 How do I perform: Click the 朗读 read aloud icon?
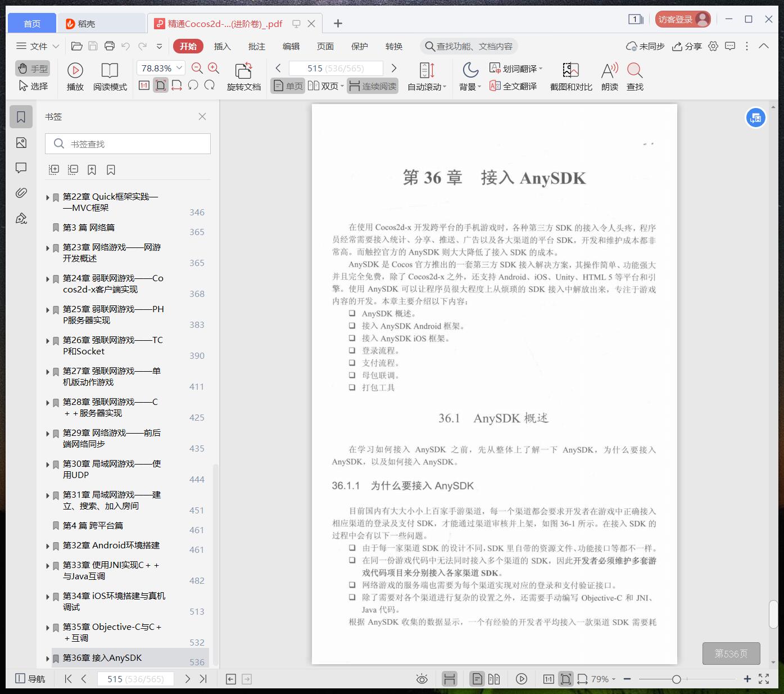click(x=610, y=76)
